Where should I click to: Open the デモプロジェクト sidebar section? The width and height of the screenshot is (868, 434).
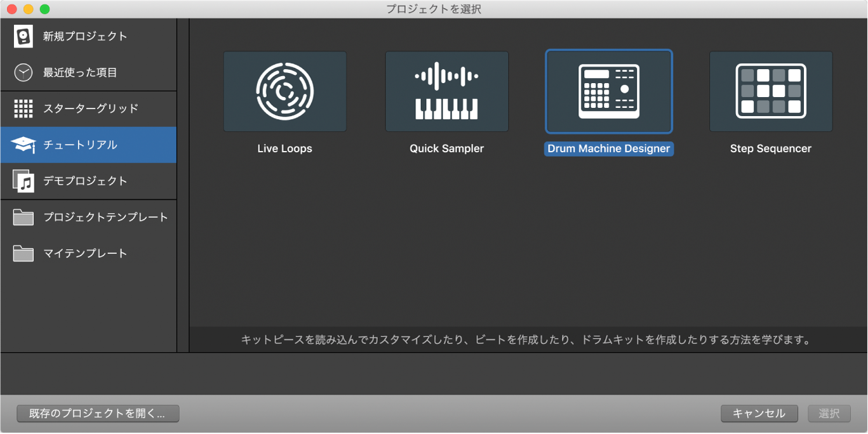point(88,181)
